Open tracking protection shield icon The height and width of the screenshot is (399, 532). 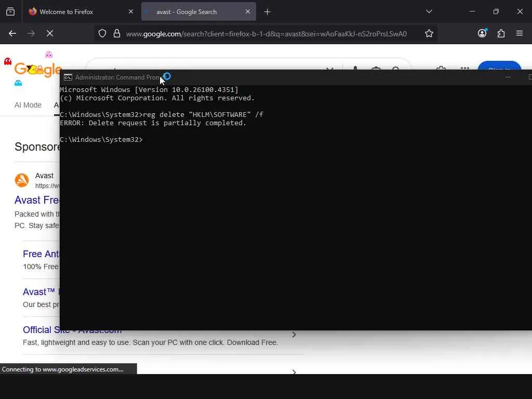102,33
